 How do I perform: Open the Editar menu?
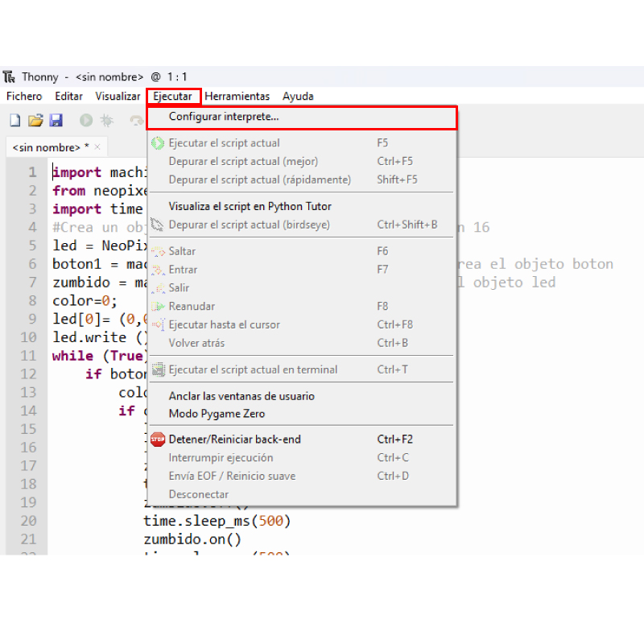[68, 97]
